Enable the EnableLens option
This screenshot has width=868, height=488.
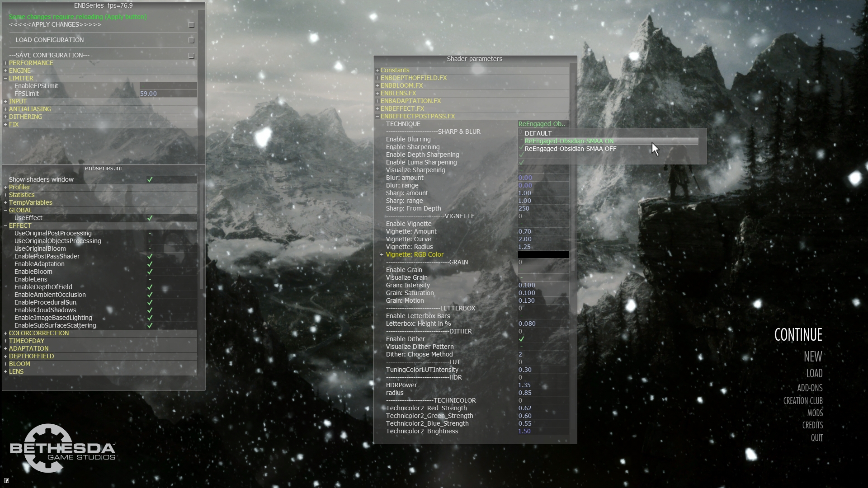point(150,280)
